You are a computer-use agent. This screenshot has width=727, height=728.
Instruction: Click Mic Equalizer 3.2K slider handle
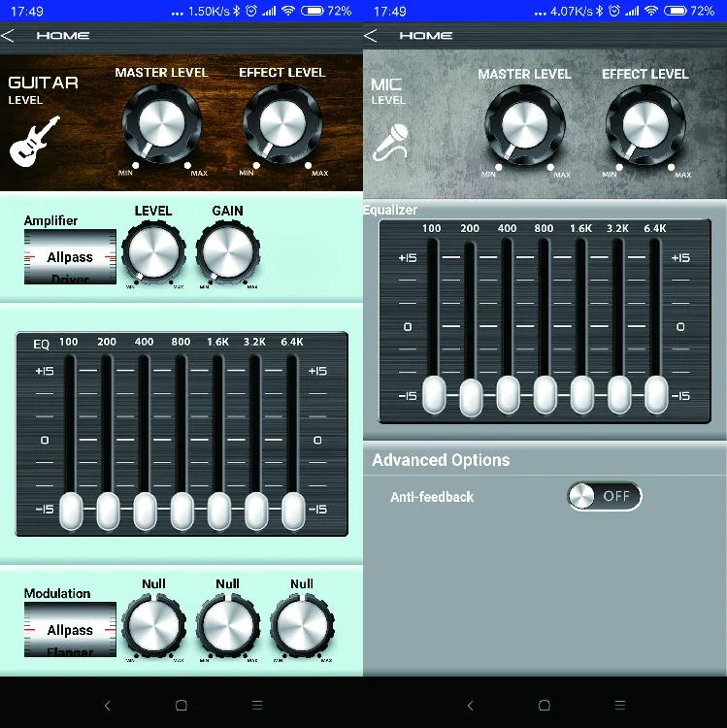coord(619,395)
